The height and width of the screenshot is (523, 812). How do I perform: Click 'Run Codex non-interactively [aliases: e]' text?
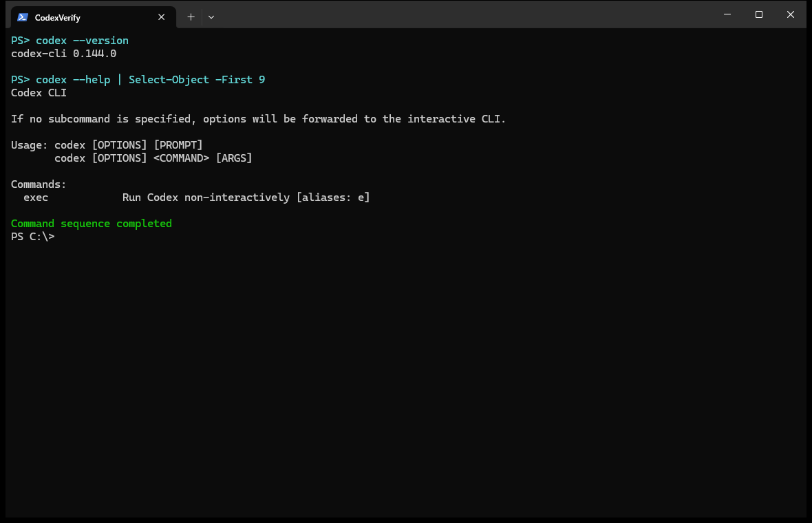pos(246,198)
